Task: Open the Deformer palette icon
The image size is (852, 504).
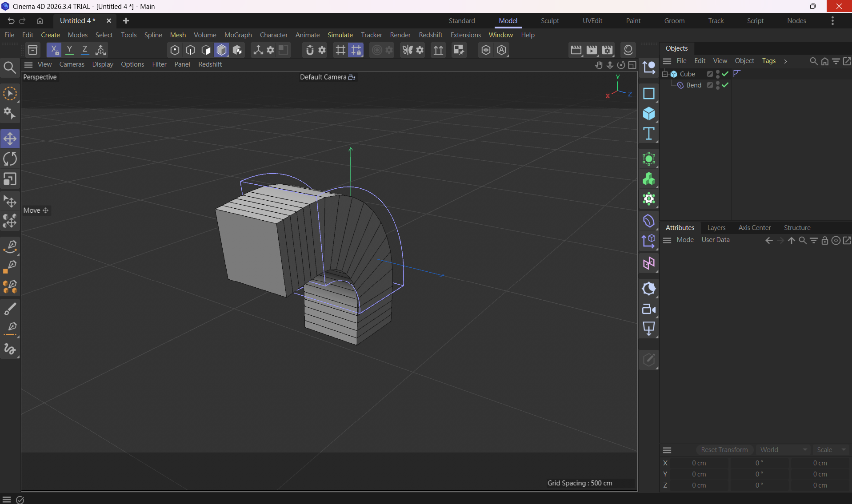Action: pos(649,221)
